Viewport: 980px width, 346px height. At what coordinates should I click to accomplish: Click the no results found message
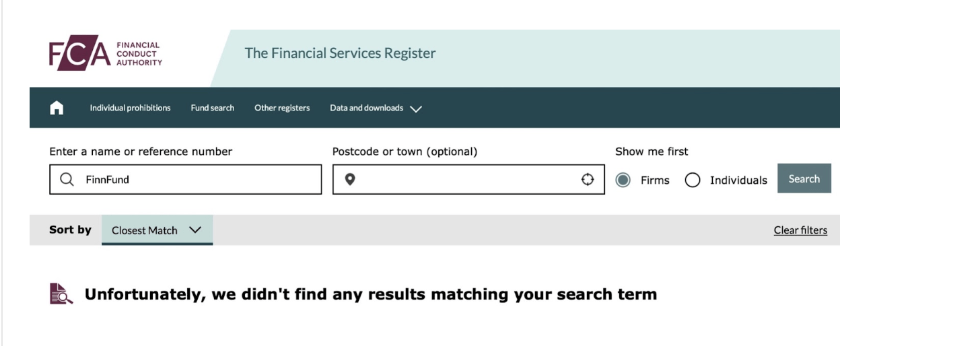pyautogui.click(x=370, y=294)
